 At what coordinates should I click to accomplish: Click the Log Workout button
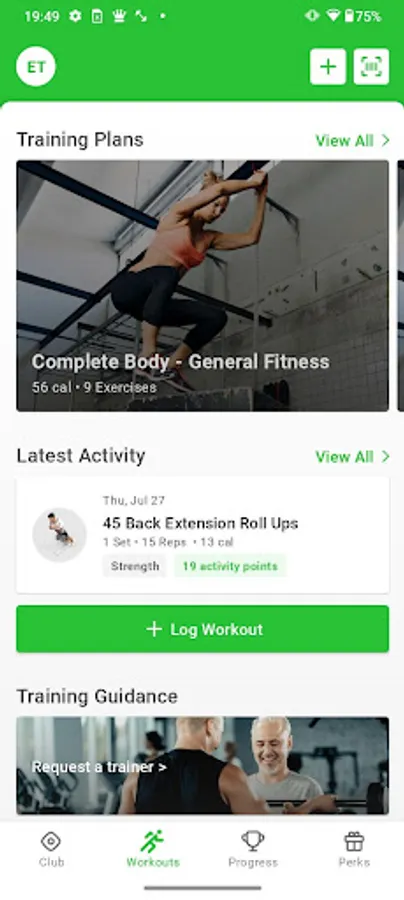pyautogui.click(x=203, y=629)
